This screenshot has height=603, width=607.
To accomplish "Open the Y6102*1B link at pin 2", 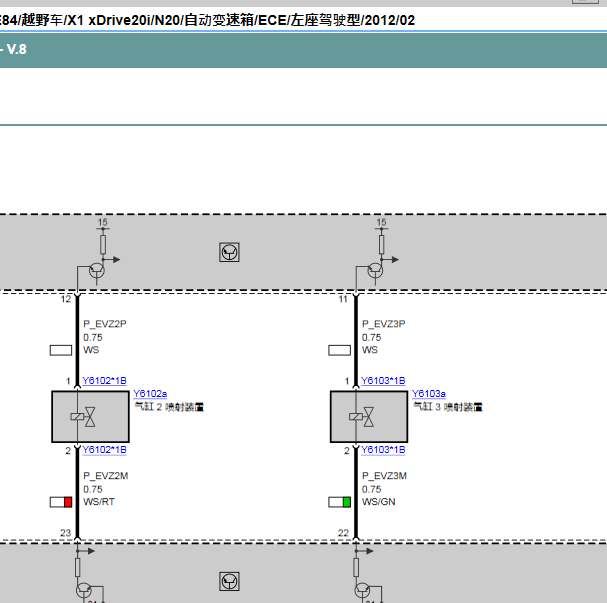I will pos(104,450).
